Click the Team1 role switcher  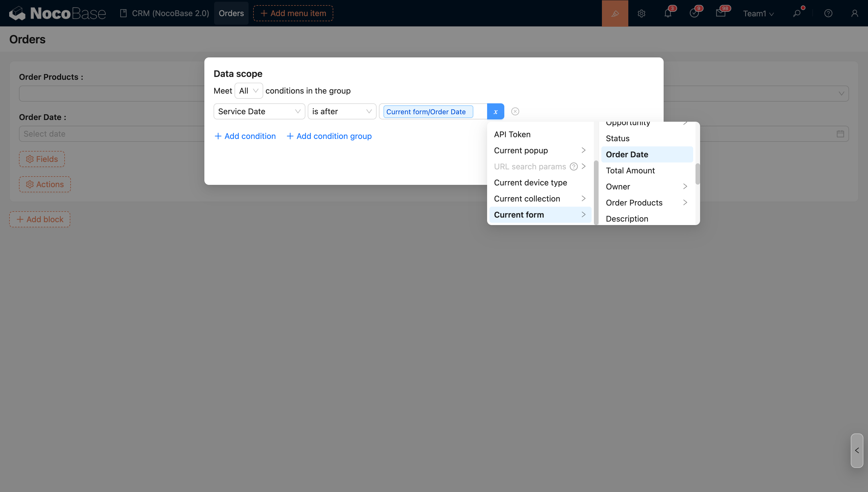click(758, 13)
